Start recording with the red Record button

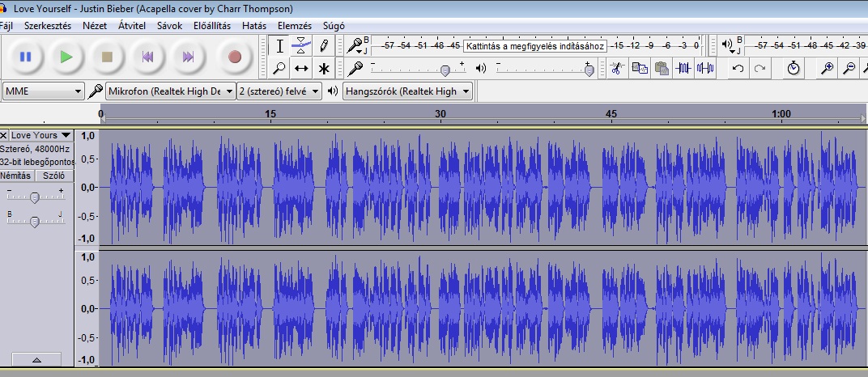(x=235, y=57)
